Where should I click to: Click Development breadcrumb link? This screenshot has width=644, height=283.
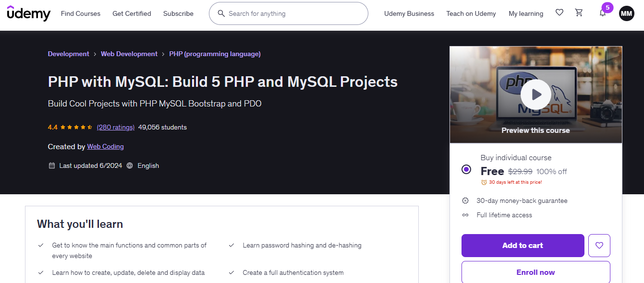(69, 54)
